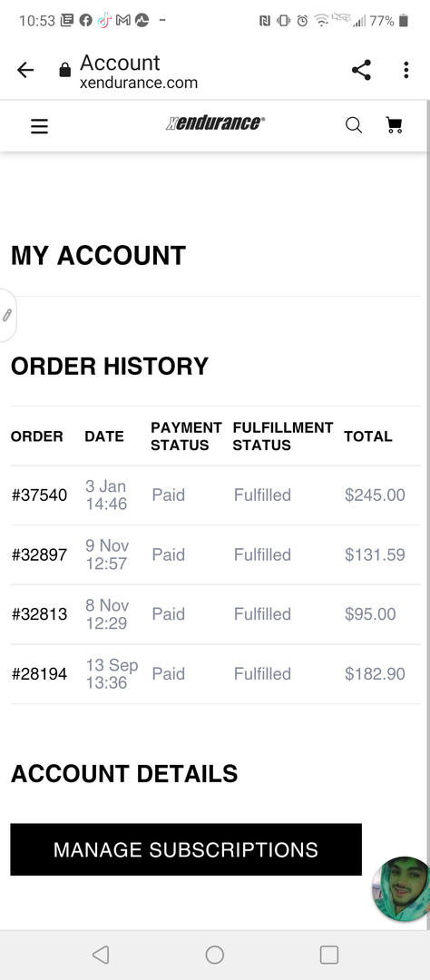Open the shopping cart icon
Image resolution: width=430 pixels, height=980 pixels.
pyautogui.click(x=395, y=125)
